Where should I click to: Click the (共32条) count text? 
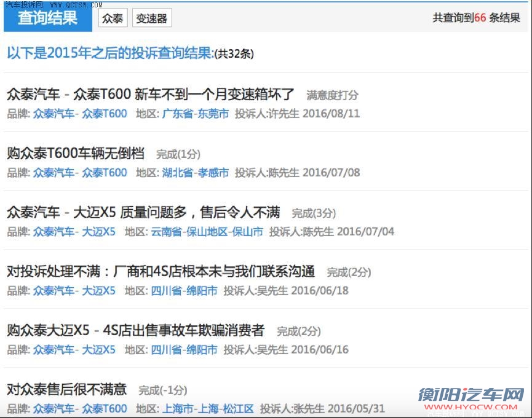pyautogui.click(x=234, y=54)
